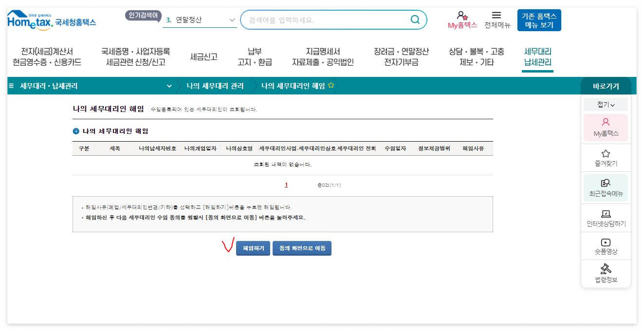Select page 1 in the pagination

pos(286,185)
